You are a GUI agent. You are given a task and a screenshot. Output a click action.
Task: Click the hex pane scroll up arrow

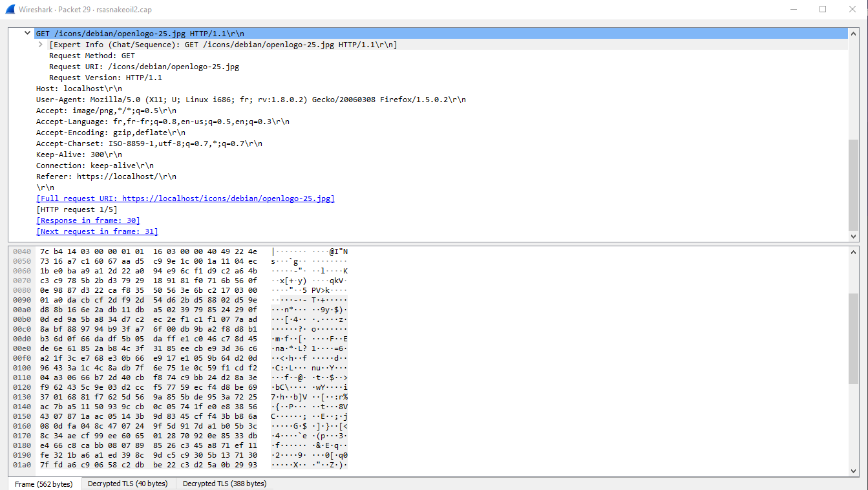tap(853, 251)
